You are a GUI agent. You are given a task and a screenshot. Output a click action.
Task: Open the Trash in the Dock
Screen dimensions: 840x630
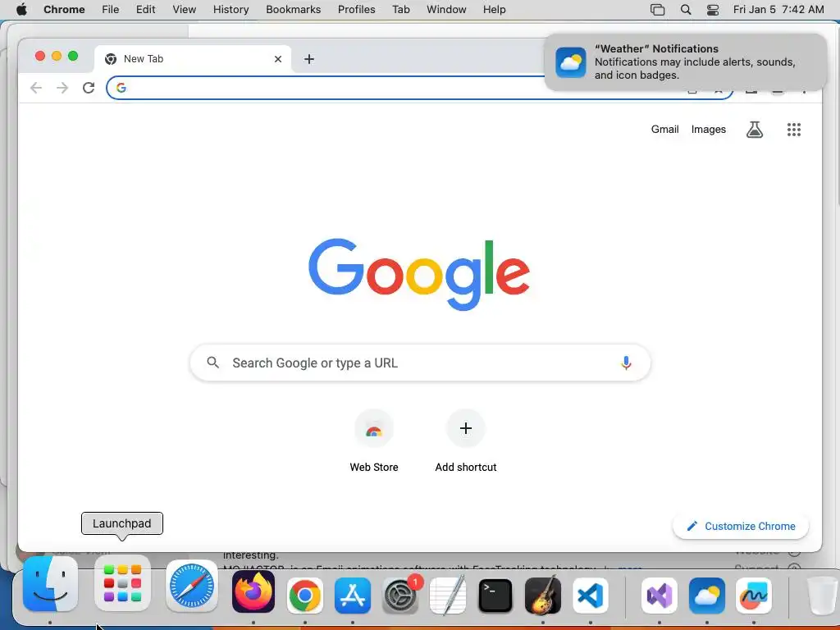[x=822, y=596]
